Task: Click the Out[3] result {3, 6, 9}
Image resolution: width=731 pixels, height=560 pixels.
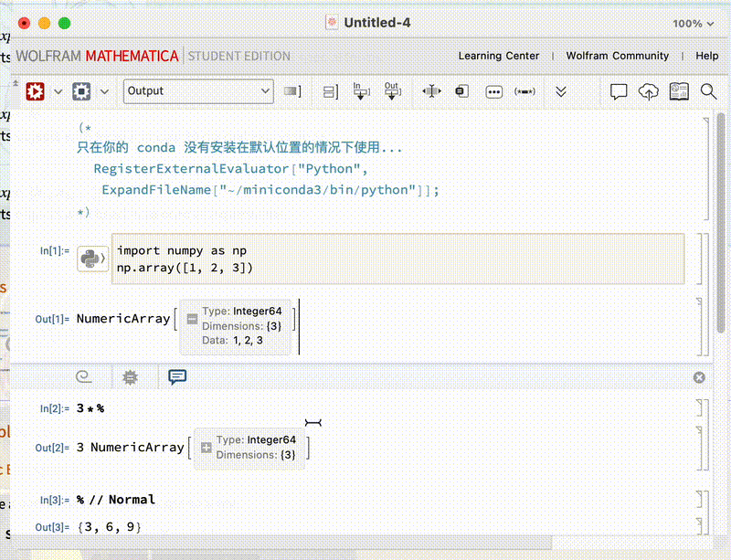Action: 109,527
